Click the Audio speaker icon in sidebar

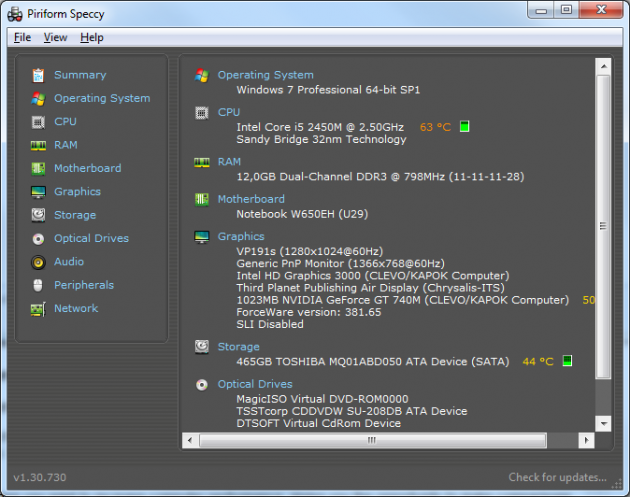point(38,262)
